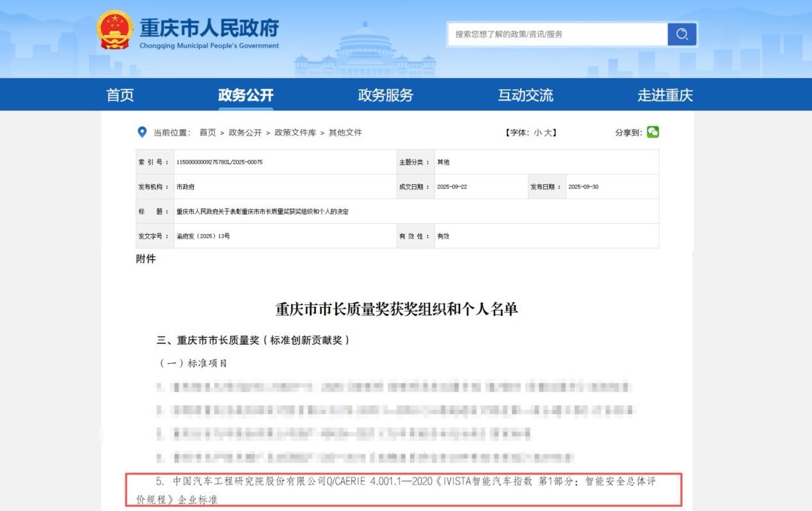This screenshot has width=812, height=511.
Task: Open 其他文件 breadcrumb link
Action: [346, 132]
